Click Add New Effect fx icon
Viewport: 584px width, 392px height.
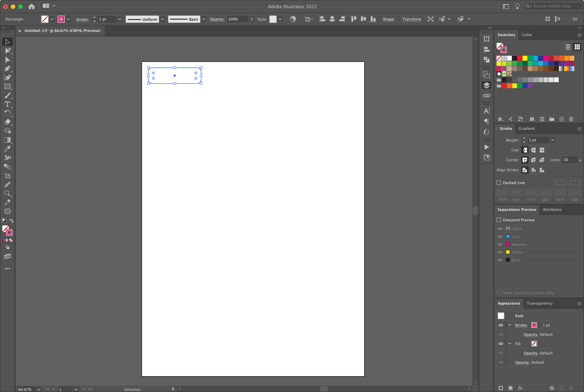(x=521, y=388)
